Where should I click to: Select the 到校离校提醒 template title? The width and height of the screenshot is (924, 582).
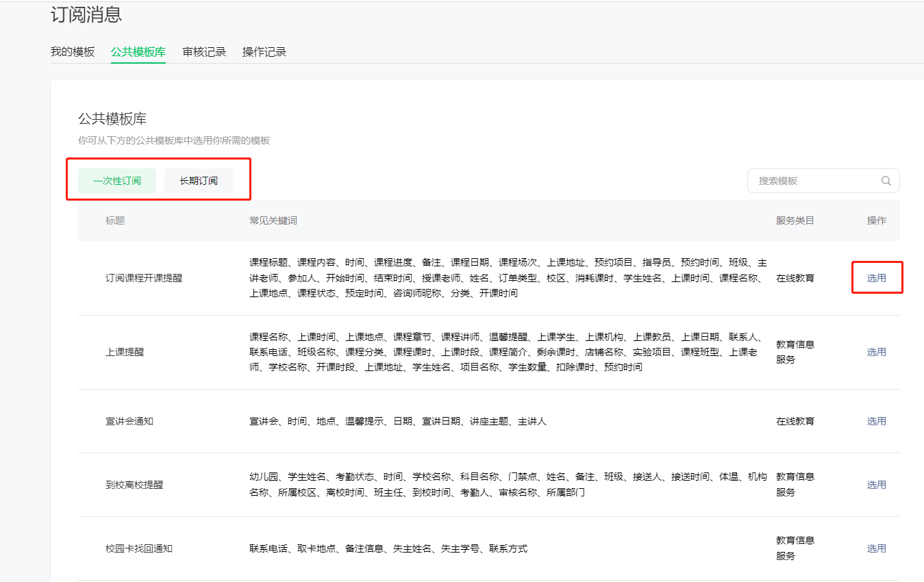pos(134,485)
